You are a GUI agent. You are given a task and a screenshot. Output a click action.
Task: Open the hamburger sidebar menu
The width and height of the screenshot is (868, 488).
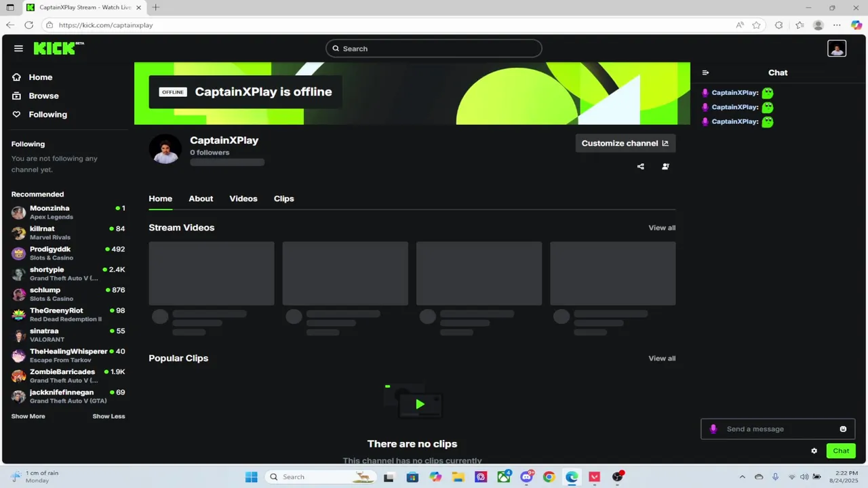tap(18, 49)
